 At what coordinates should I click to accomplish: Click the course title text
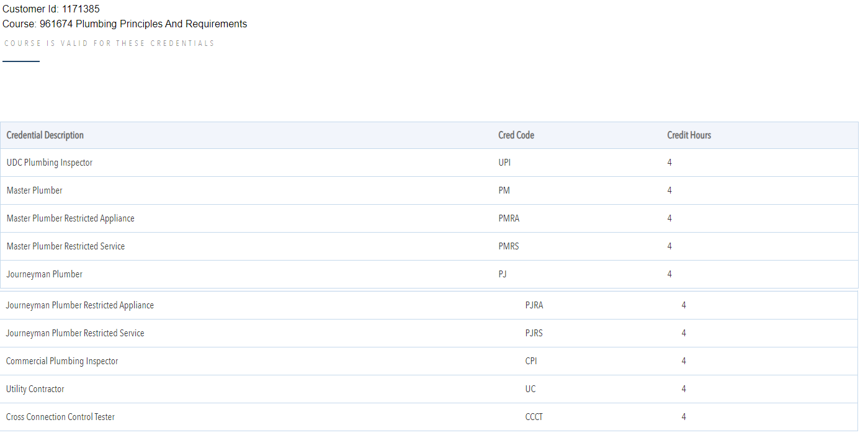(x=125, y=24)
